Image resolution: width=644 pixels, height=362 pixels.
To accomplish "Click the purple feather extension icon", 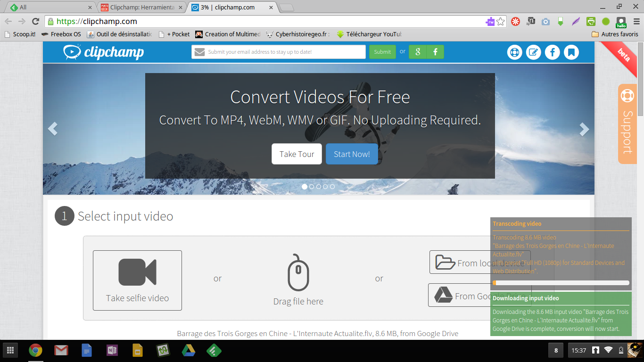I will tap(576, 21).
